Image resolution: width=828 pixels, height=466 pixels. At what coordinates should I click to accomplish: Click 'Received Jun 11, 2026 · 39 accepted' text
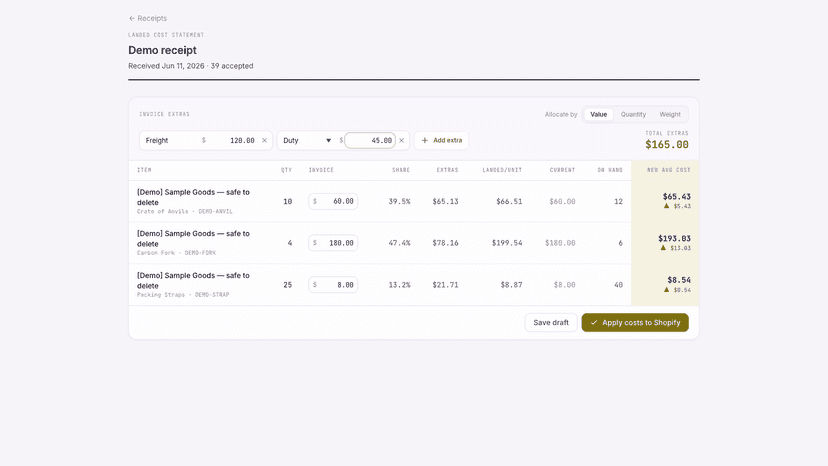(x=191, y=66)
